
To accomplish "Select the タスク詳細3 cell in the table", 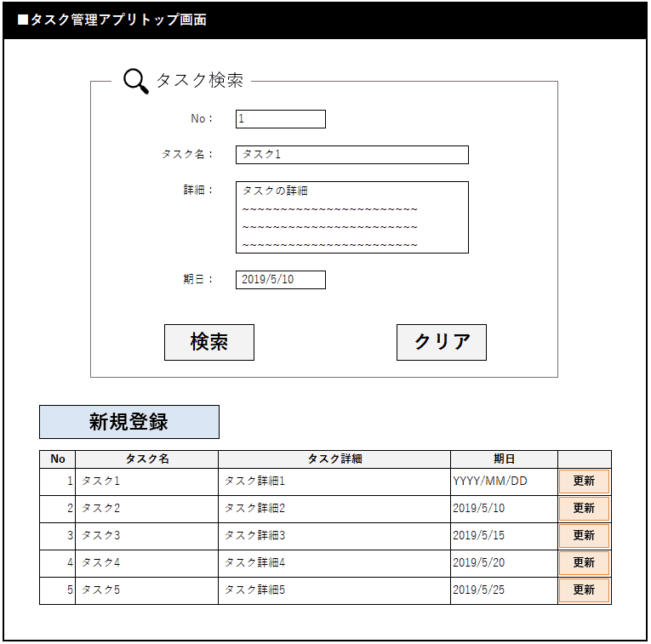I will click(334, 536).
